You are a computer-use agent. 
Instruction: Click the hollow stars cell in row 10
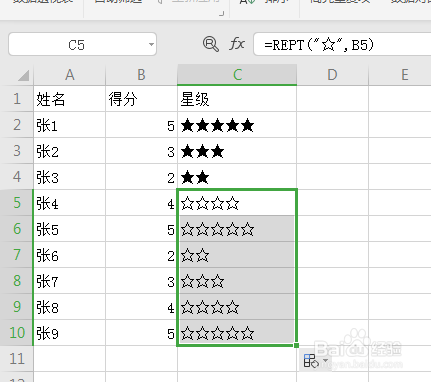click(237, 333)
